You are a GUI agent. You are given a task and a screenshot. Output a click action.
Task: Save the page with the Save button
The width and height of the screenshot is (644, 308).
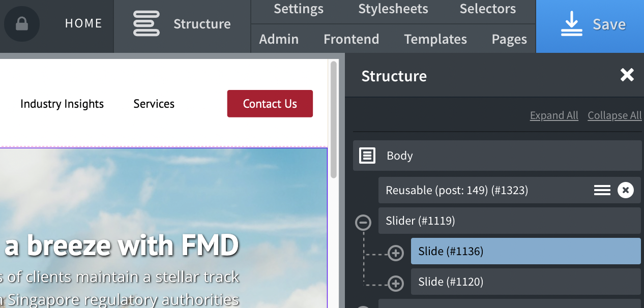[x=590, y=26]
